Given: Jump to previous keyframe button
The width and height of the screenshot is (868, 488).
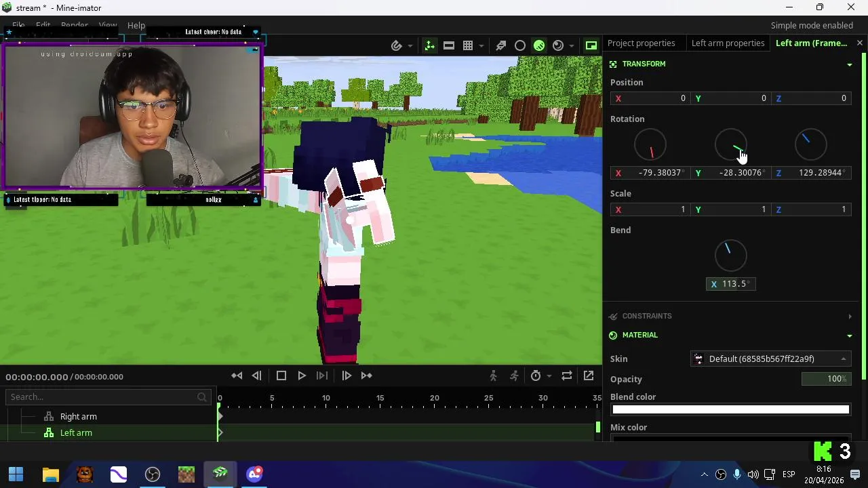Looking at the screenshot, I should pyautogui.click(x=237, y=375).
